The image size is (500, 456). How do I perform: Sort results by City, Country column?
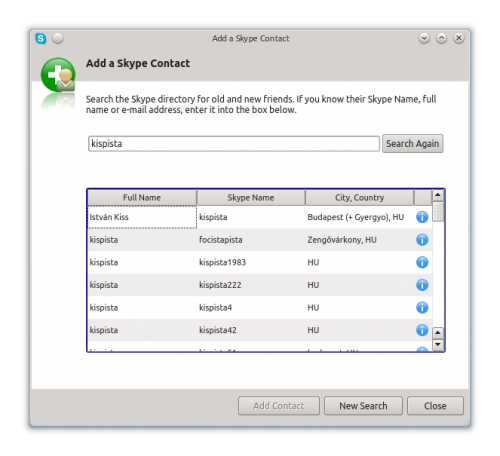click(x=359, y=198)
